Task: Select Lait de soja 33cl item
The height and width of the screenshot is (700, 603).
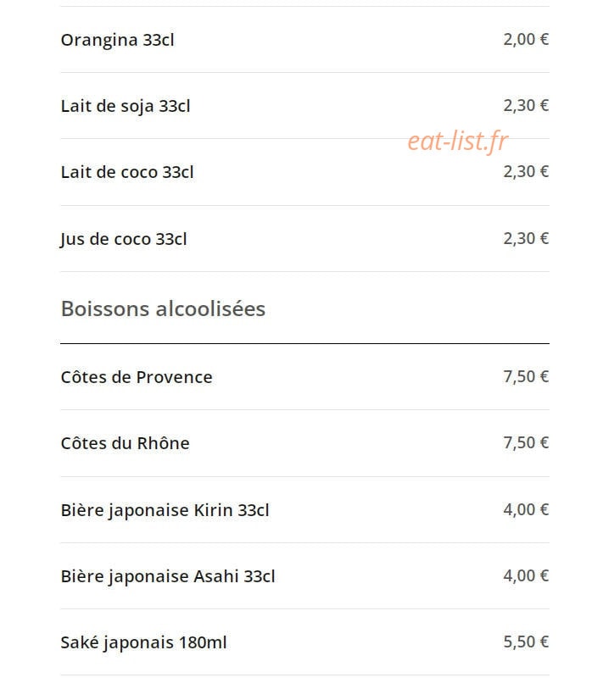Action: (126, 106)
